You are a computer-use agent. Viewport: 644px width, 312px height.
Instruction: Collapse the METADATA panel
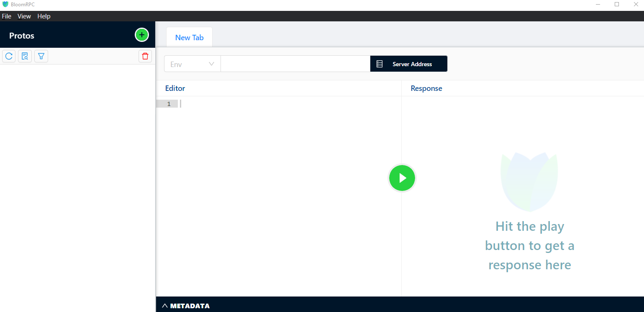[x=164, y=305]
